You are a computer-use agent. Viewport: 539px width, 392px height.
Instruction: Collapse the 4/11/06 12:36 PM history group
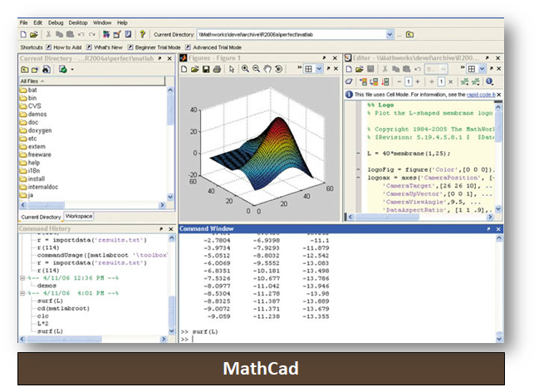pos(22,278)
